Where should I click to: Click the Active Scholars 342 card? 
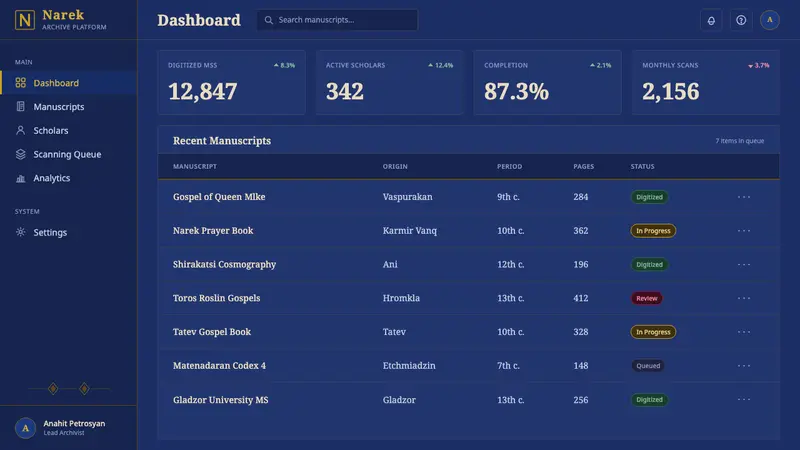pos(390,82)
